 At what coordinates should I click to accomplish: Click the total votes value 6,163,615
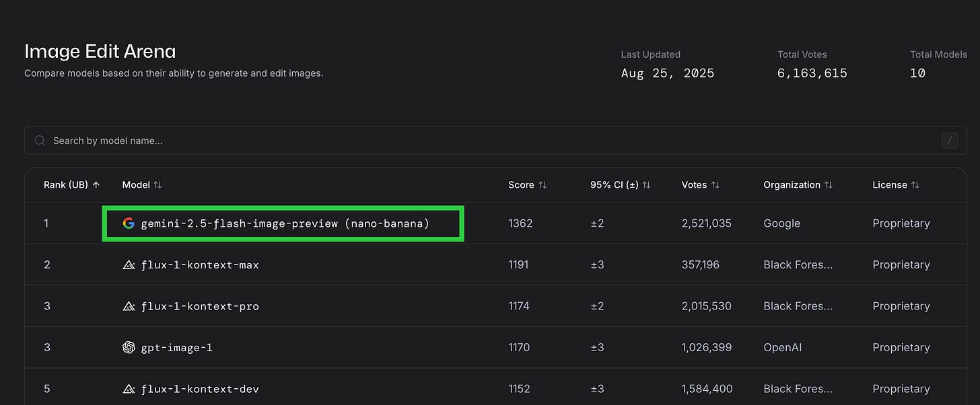812,73
